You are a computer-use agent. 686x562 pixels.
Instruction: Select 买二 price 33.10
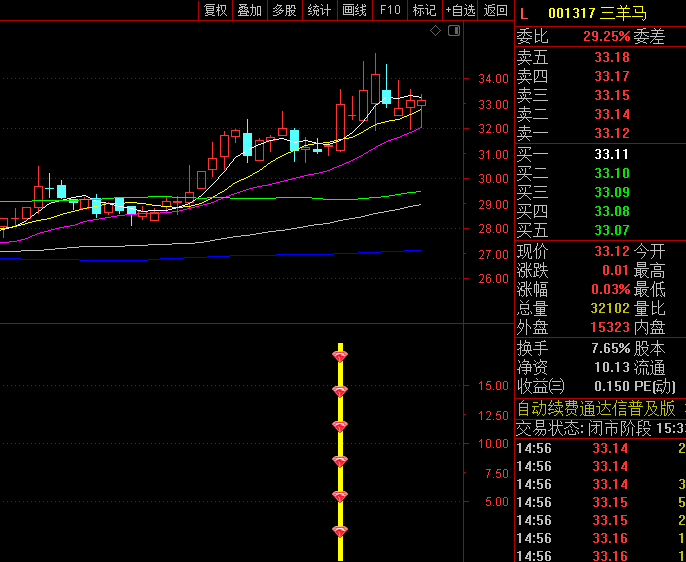pos(612,174)
